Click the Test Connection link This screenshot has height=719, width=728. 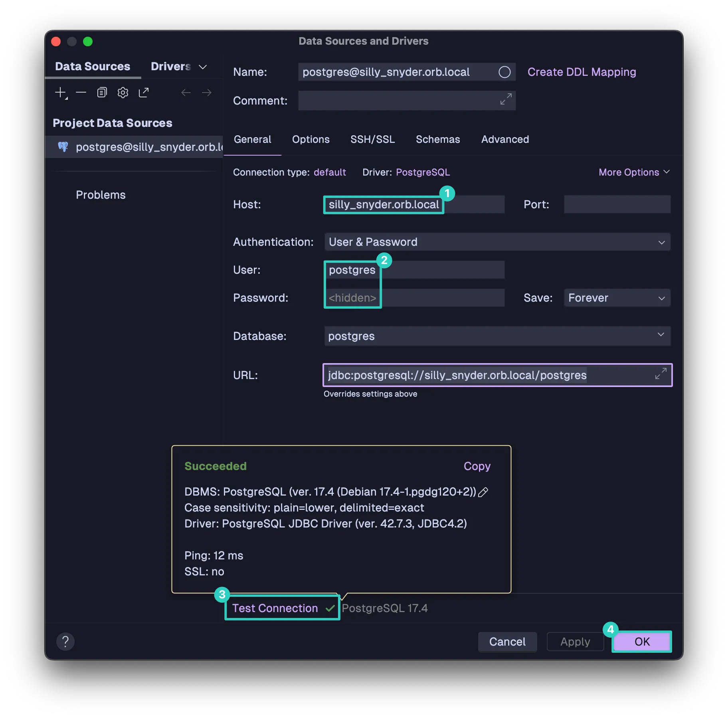point(275,608)
